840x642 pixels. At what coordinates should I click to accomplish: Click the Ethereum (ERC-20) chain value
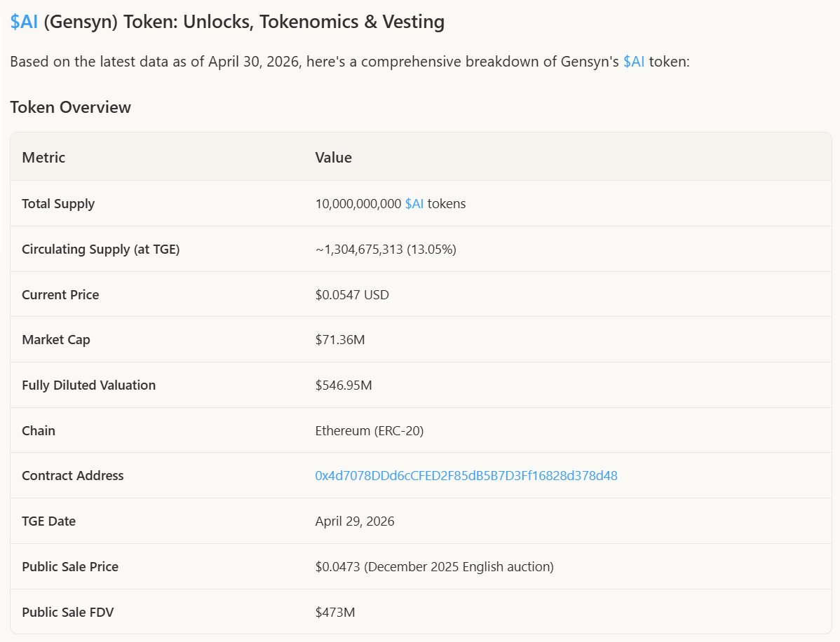[369, 430]
